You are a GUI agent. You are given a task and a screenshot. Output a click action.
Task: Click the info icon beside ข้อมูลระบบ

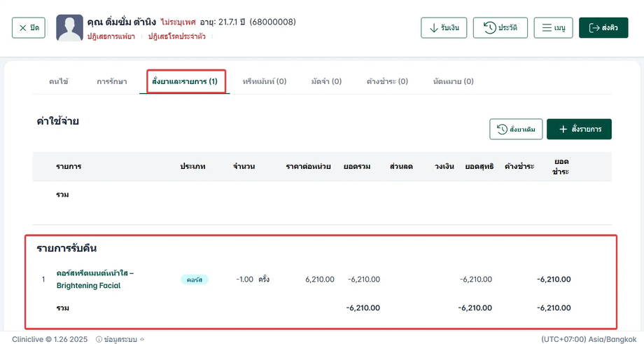(x=99, y=340)
